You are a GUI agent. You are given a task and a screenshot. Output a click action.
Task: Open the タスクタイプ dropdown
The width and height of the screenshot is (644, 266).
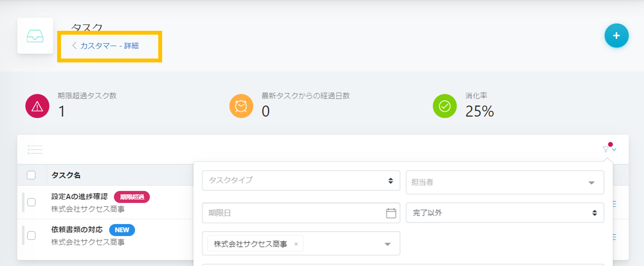(x=301, y=181)
